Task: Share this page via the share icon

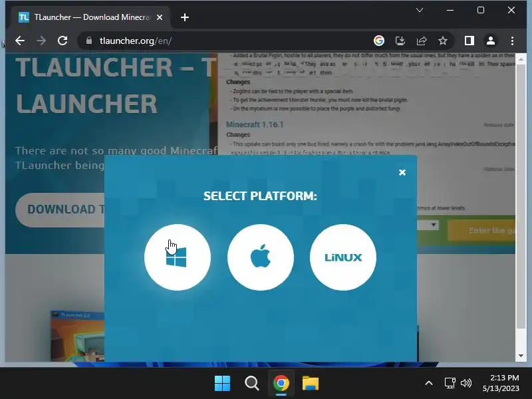Action: tap(422, 41)
